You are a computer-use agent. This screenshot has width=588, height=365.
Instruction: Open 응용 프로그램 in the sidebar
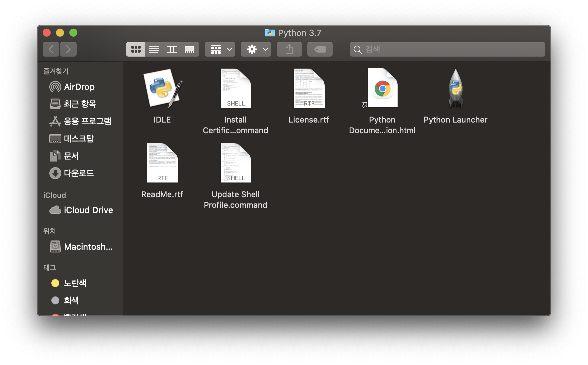[x=80, y=121]
